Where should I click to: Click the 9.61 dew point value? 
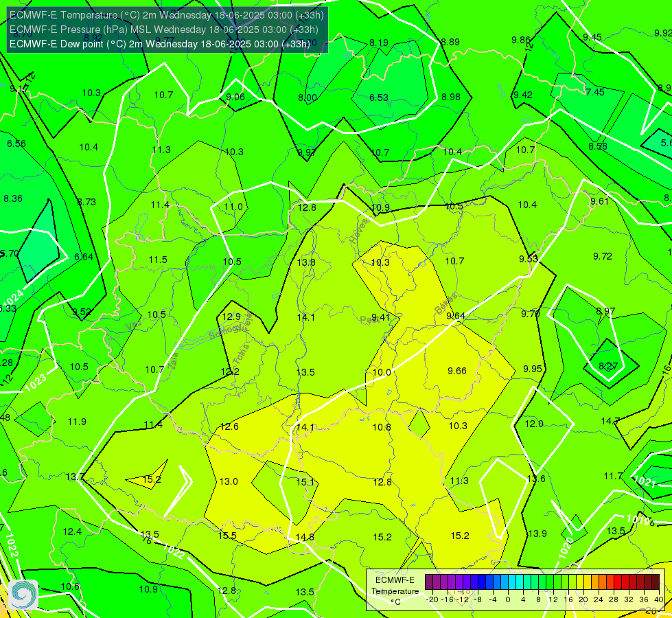pyautogui.click(x=599, y=201)
